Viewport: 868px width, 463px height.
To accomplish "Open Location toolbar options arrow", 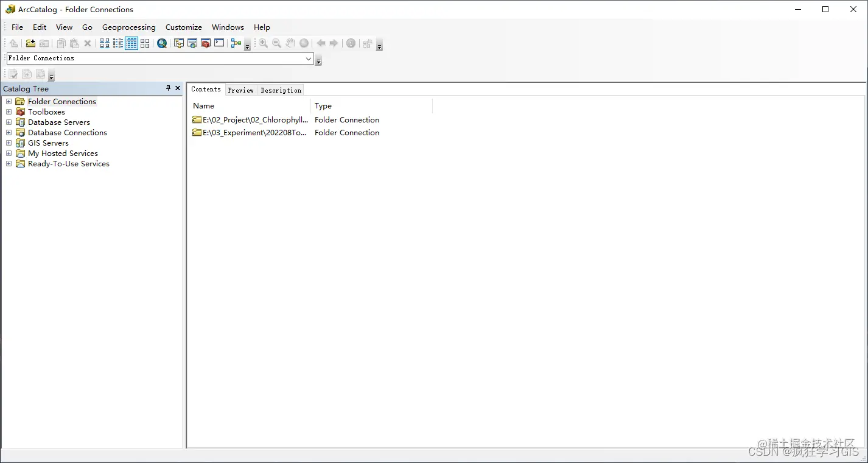I will (x=318, y=61).
